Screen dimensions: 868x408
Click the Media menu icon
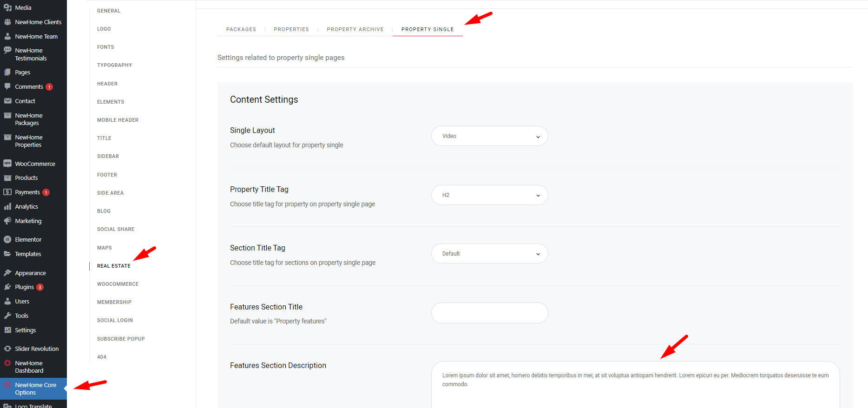7,7
